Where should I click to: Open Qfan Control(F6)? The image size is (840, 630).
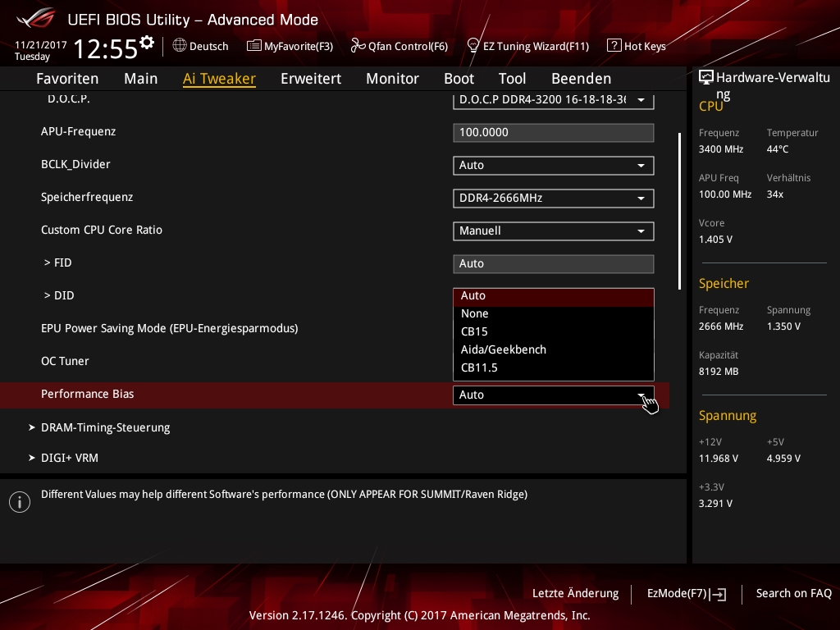(399, 46)
